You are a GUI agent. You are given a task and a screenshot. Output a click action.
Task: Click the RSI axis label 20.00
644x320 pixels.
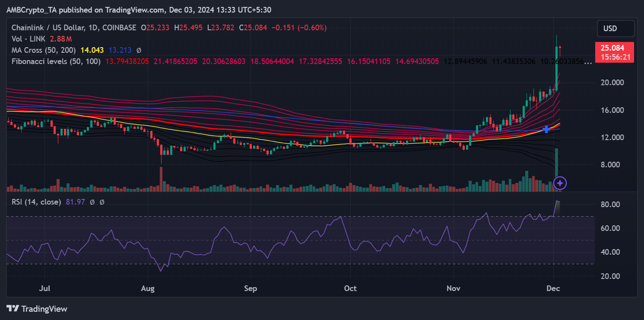(609, 276)
